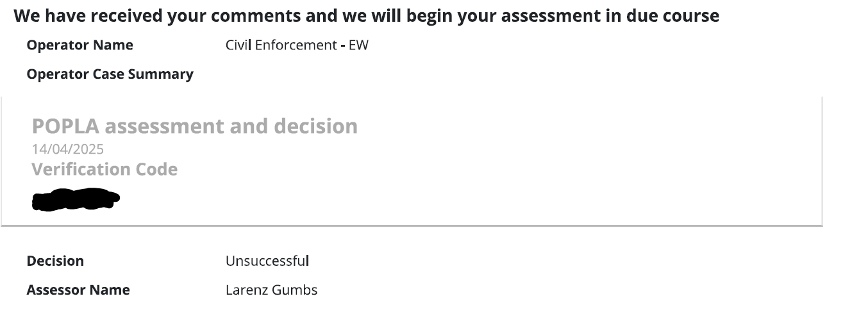Click the blacked-out verification code

(76, 199)
